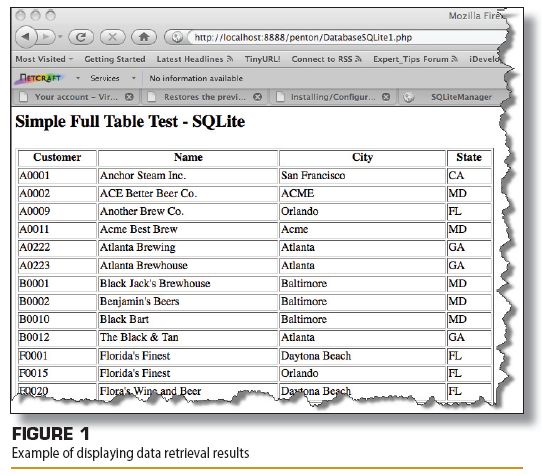Switch to the 'Installing/Configur...' tab
Image resolution: width=542 pixels, height=475 pixels.
[x=333, y=97]
